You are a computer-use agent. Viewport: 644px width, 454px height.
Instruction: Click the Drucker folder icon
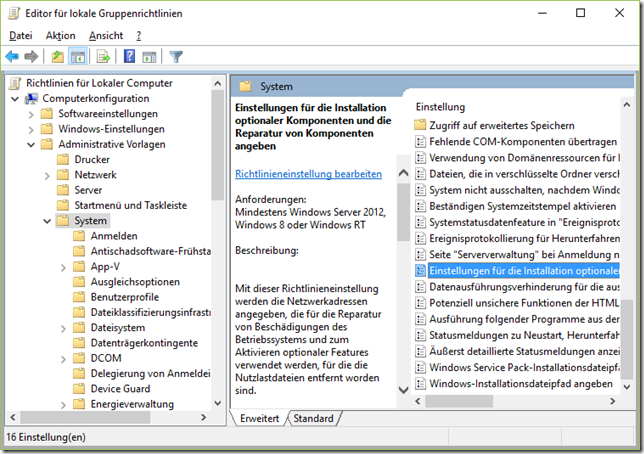point(63,159)
